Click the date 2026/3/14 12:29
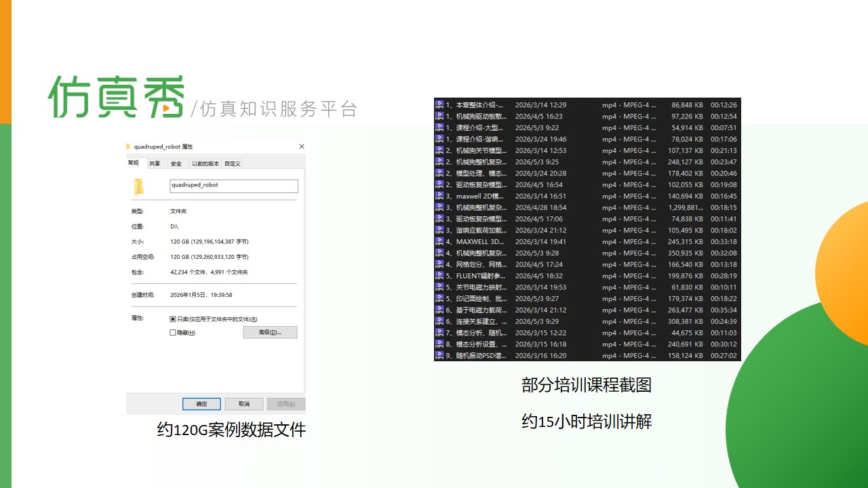Viewport: 868px width, 488px height. [x=540, y=105]
